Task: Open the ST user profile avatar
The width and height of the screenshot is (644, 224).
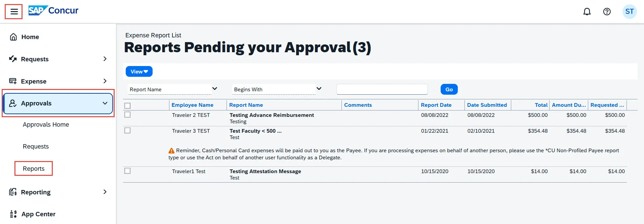Action: point(630,12)
